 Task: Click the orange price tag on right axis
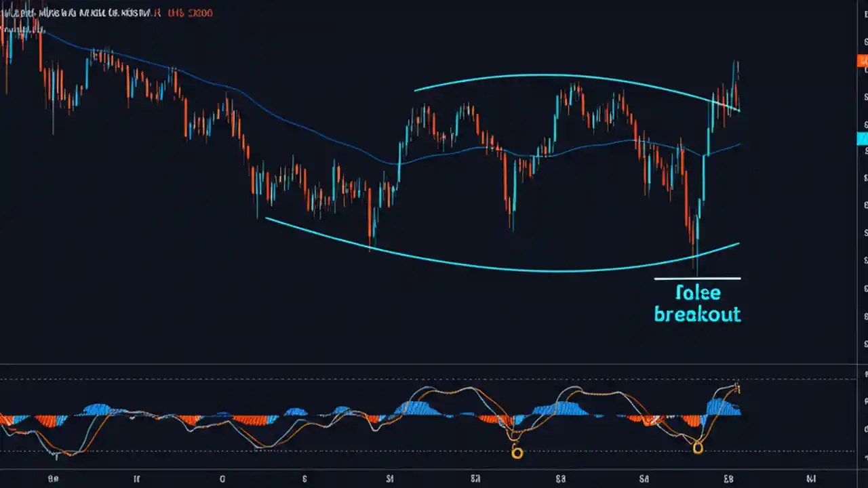click(x=863, y=61)
